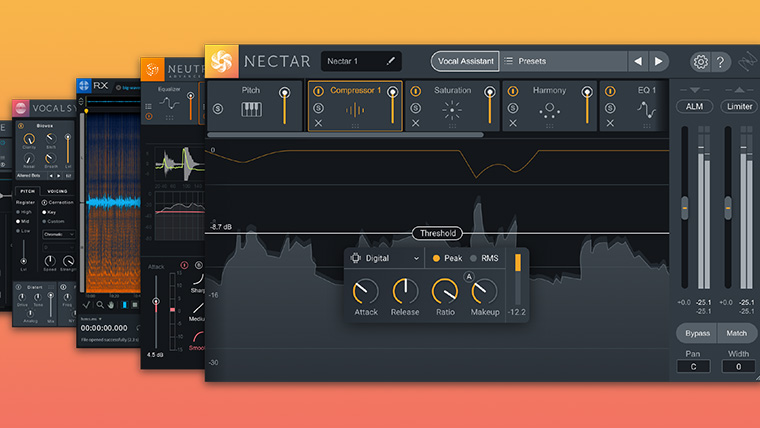The width and height of the screenshot is (760, 428).
Task: Select the Harmony module tab
Action: tap(549, 106)
